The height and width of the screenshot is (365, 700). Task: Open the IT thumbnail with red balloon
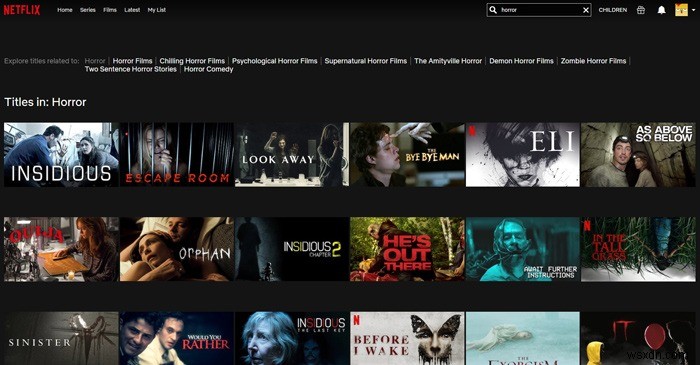(638, 338)
